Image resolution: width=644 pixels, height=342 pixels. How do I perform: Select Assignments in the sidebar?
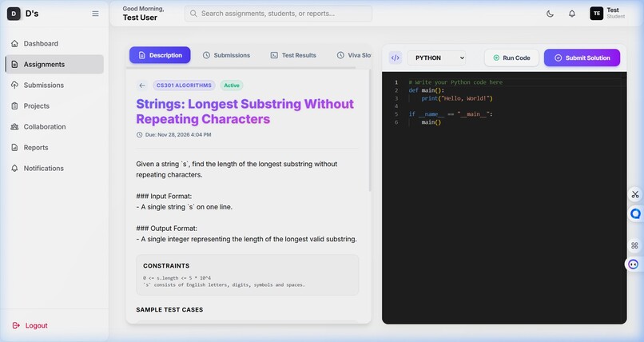54,65
